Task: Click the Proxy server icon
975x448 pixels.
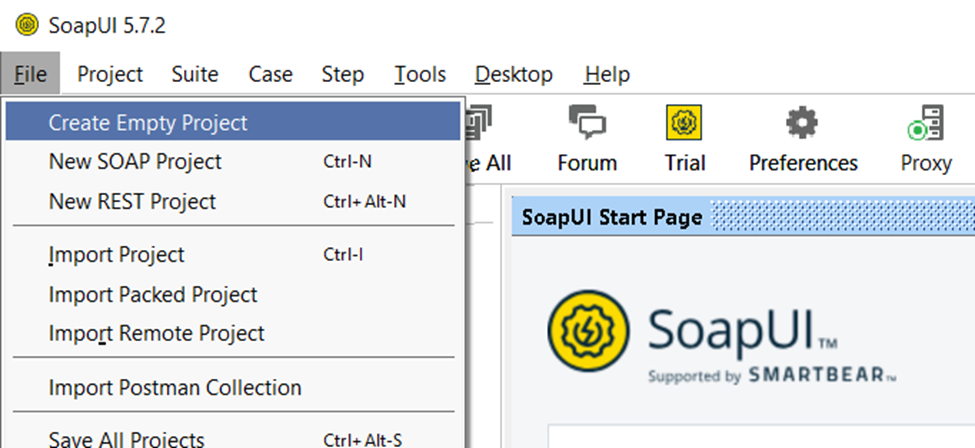Action: pyautogui.click(x=926, y=122)
